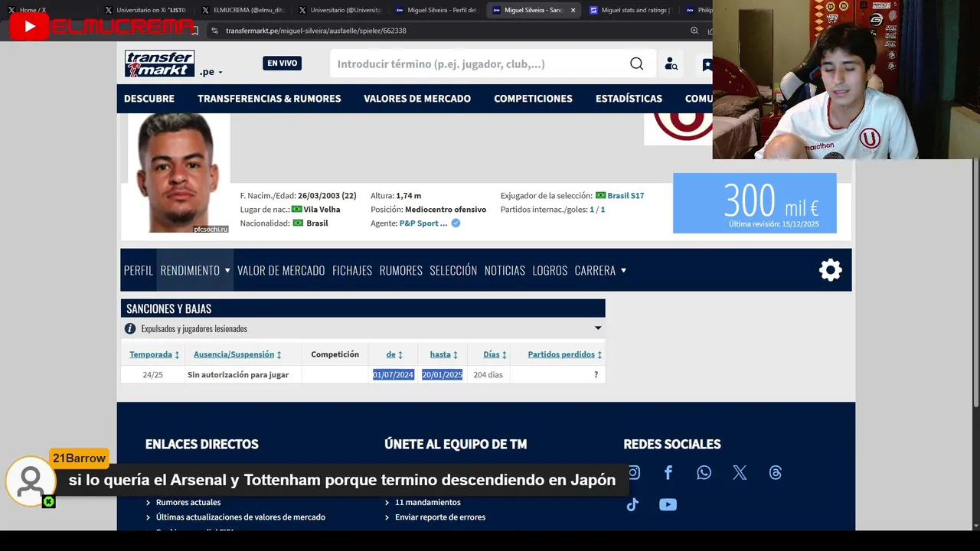Image resolution: width=980 pixels, height=551 pixels.
Task: Sort table by Ausencia/Suspensión column
Action: [x=237, y=354]
